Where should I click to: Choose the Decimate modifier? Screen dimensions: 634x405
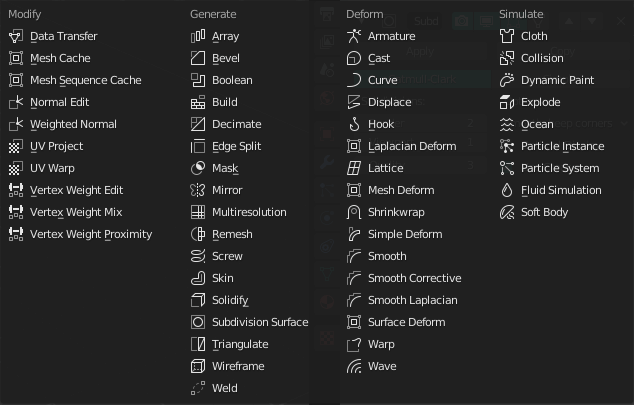point(236,124)
